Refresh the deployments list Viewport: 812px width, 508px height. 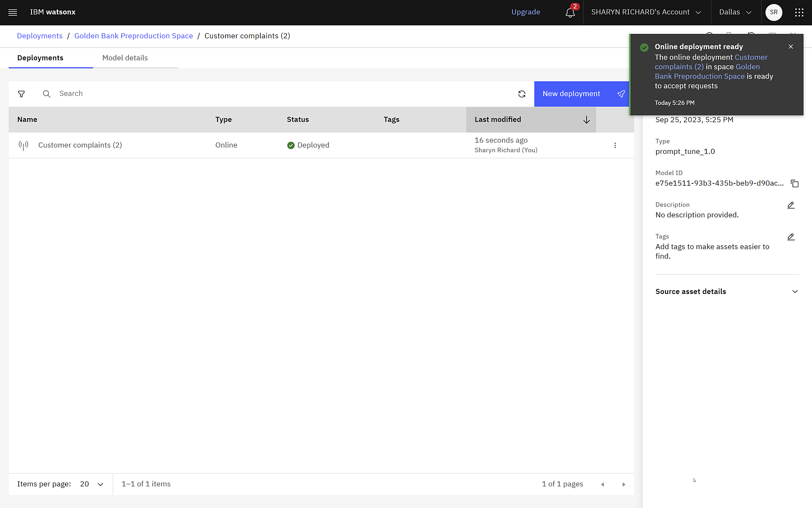[522, 94]
